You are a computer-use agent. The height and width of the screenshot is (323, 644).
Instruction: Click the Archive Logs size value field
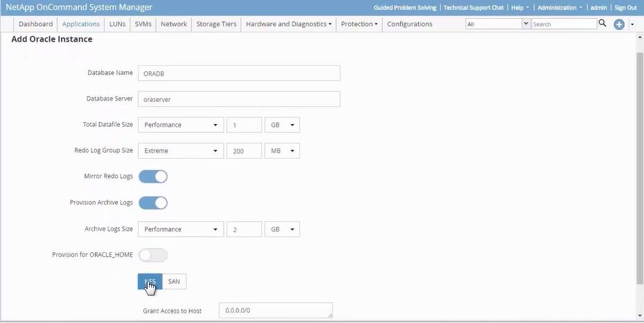pos(244,229)
